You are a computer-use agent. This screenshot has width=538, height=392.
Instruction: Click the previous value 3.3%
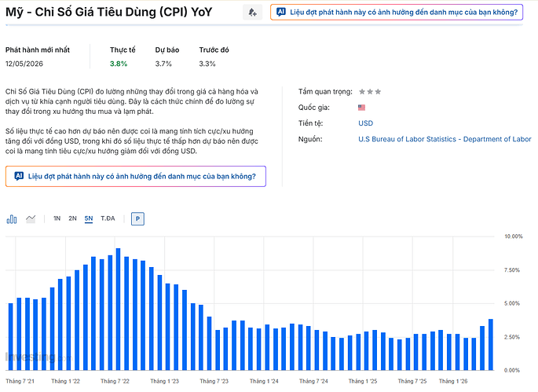[207, 64]
